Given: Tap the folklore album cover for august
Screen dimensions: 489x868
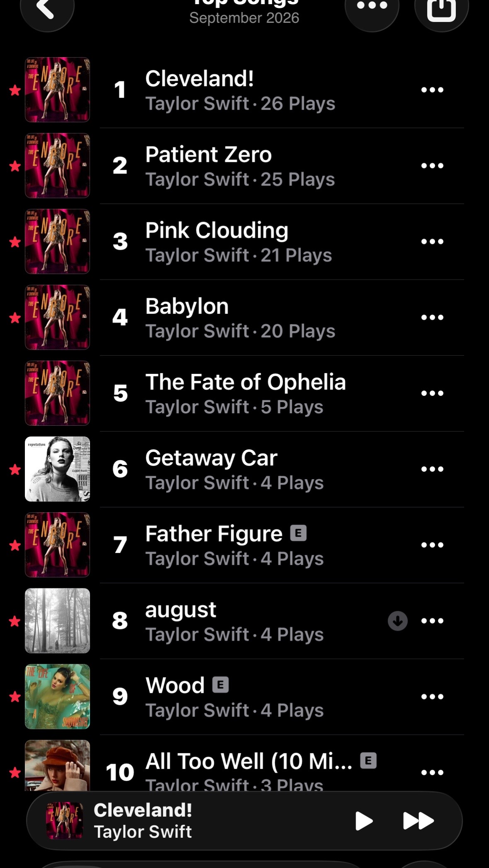Looking at the screenshot, I should coord(57,621).
